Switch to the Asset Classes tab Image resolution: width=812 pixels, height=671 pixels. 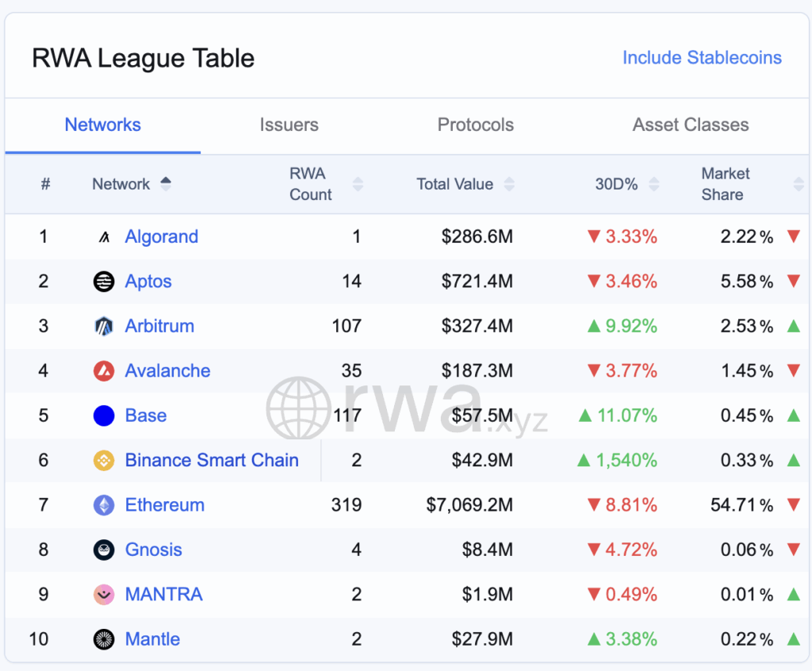click(690, 125)
